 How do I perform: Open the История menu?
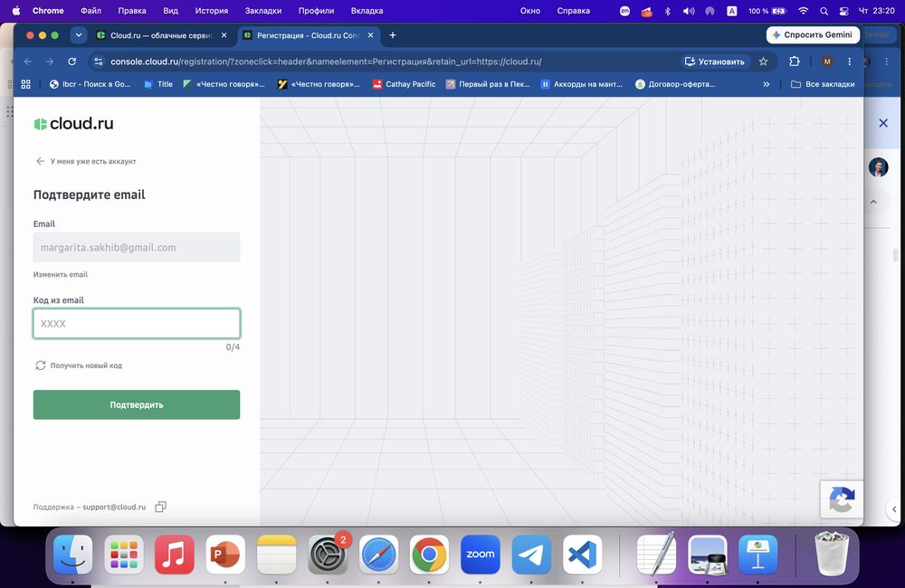pyautogui.click(x=211, y=11)
